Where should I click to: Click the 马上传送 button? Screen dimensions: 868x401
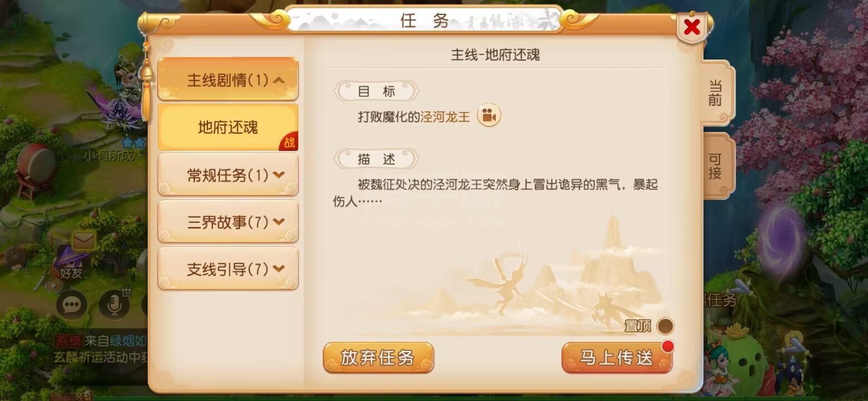pos(617,358)
